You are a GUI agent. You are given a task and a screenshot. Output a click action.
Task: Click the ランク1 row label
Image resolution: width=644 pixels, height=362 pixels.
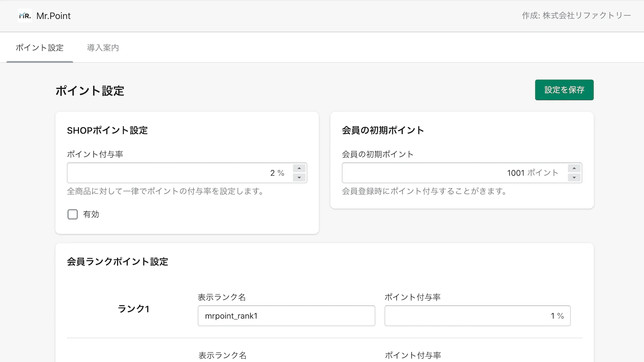[133, 309]
